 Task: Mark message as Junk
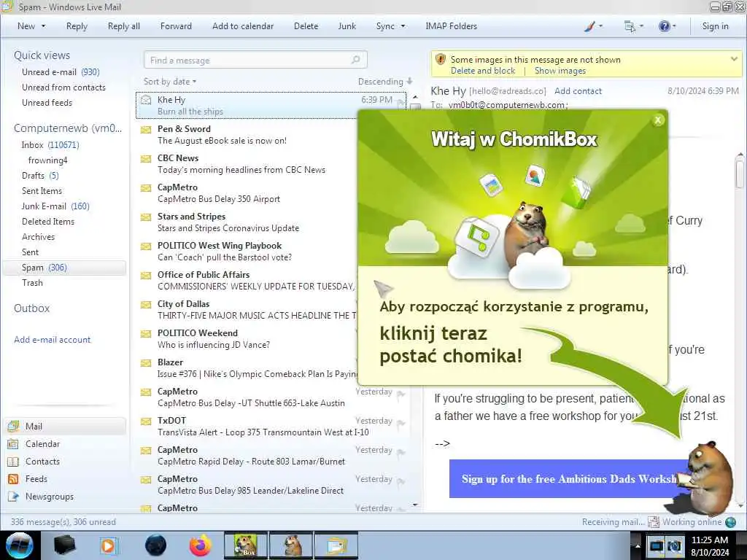[x=347, y=26]
